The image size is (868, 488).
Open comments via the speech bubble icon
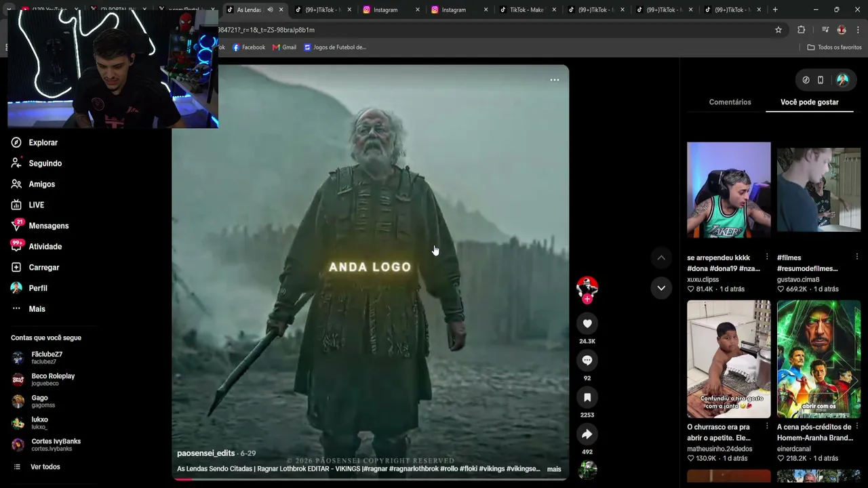[x=587, y=361]
